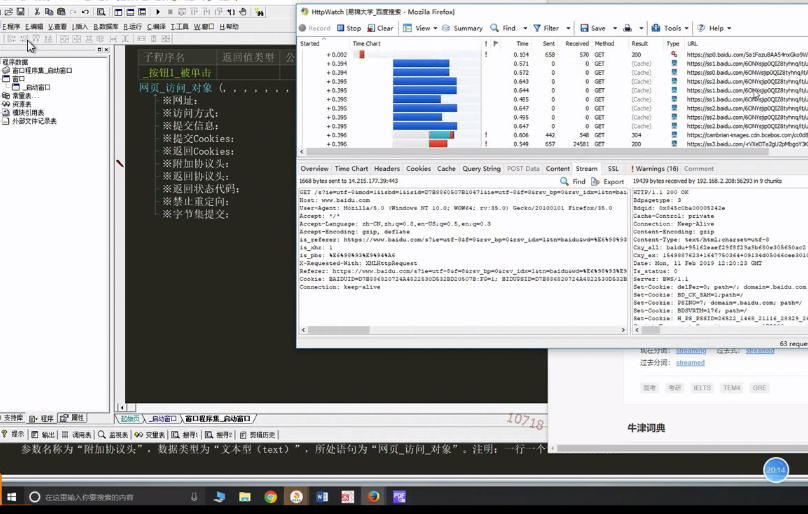Clear the HttpWatch request log
The image size is (808, 514).
(379, 29)
